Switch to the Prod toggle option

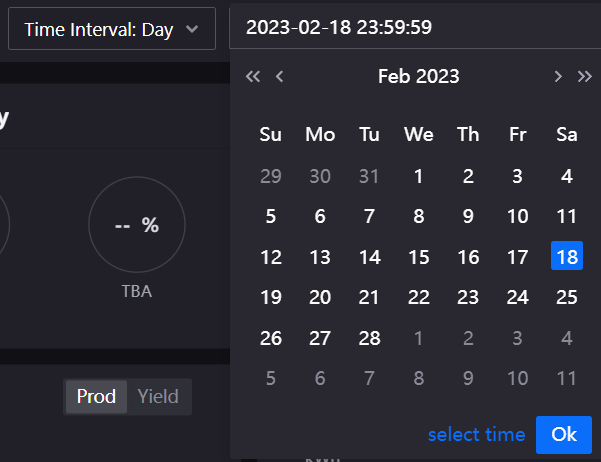coord(97,396)
